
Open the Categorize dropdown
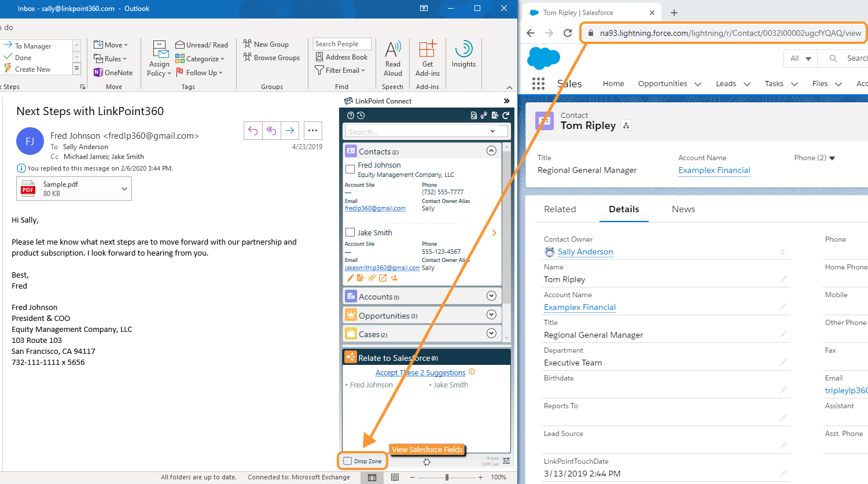200,58
